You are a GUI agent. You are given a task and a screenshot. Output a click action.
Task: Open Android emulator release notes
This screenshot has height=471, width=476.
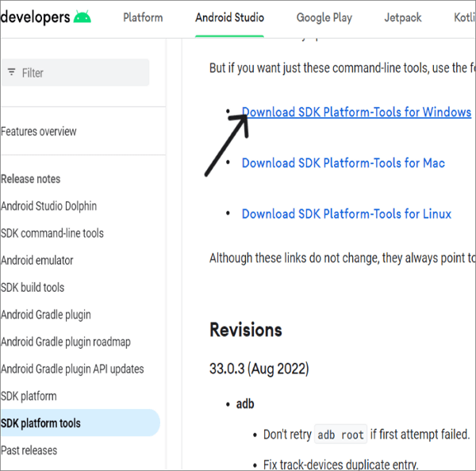[37, 260]
